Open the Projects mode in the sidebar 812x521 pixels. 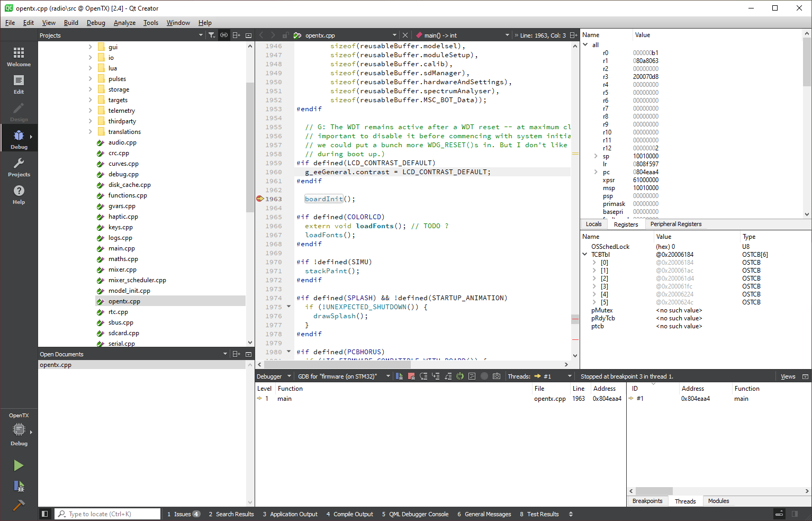point(19,167)
